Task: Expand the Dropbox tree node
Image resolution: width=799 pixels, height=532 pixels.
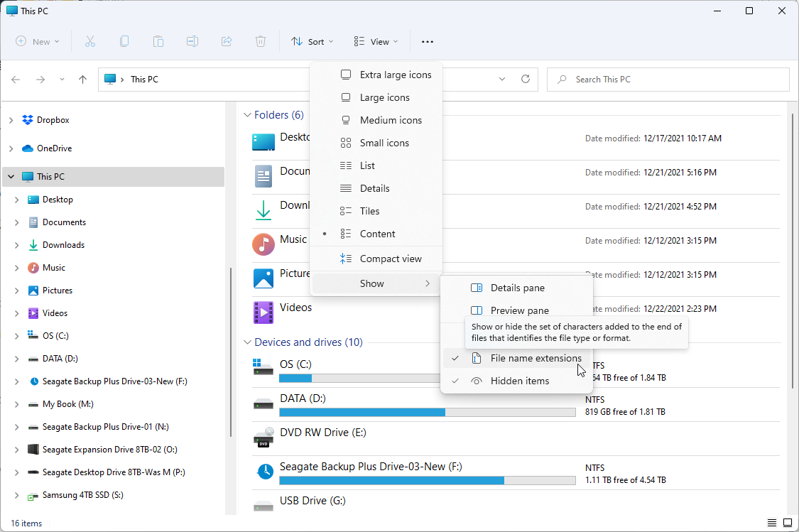Action: pos(11,120)
